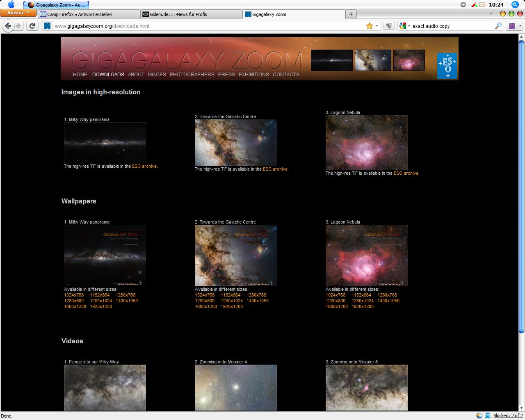Image resolution: width=525 pixels, height=420 pixels.
Task: Open the Zooming onto Messier 4 video
Action: click(x=236, y=388)
